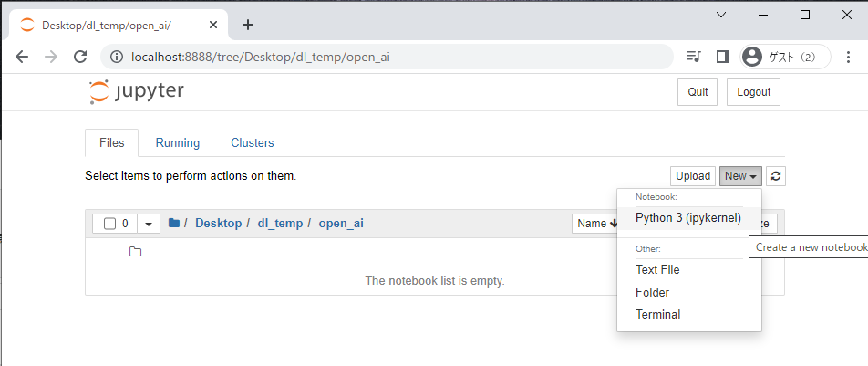This screenshot has width=868, height=366.
Task: Open the browser media control icon
Action: 693,57
